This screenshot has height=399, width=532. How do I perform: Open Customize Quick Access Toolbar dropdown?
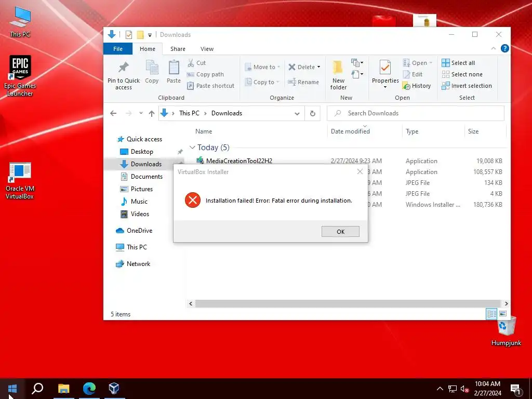(150, 35)
